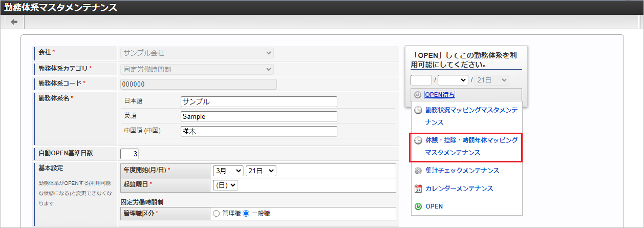The image size is (644, 228).
Task: Open 集計チェックメンテナンス menu item
Action: coord(462,171)
